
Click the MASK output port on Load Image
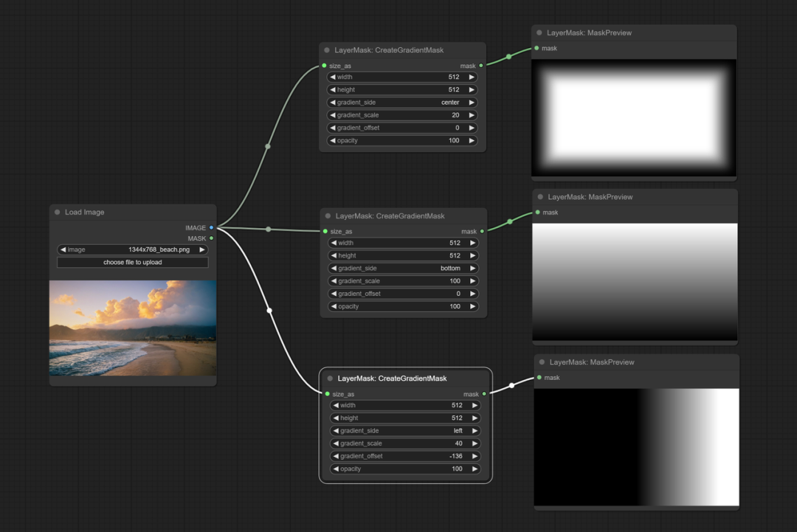pos(212,238)
